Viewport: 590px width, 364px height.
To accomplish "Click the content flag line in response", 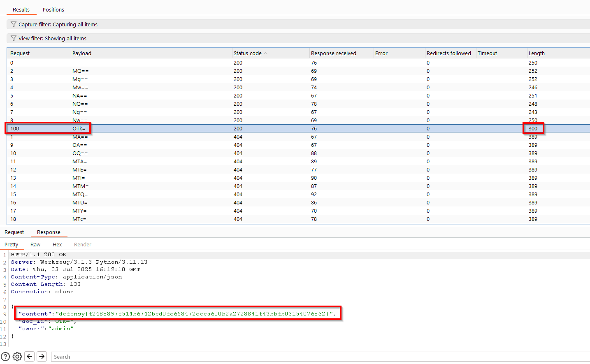I will point(177,314).
